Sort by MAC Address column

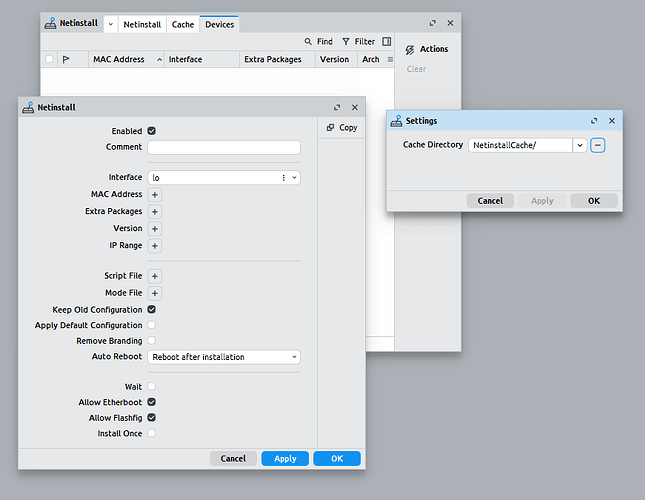click(127, 59)
